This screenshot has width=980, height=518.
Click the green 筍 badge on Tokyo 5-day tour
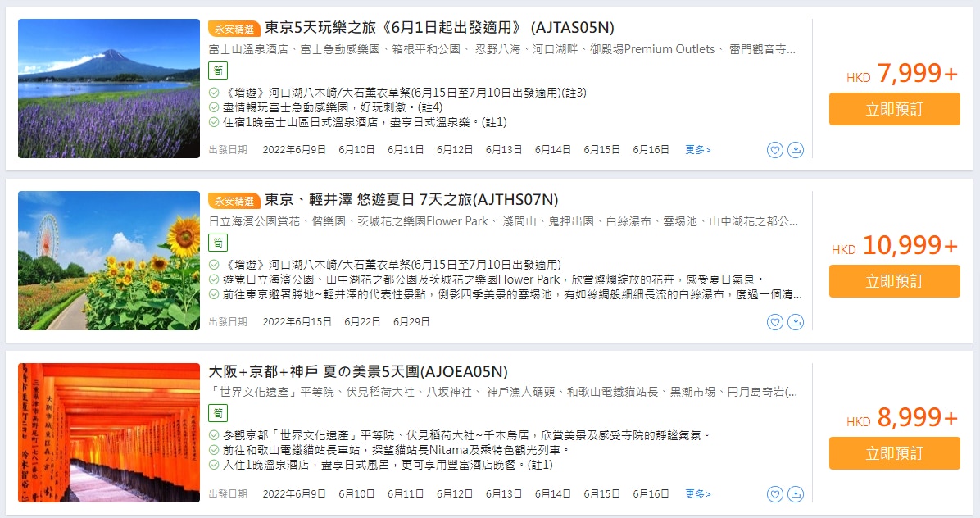tap(218, 70)
